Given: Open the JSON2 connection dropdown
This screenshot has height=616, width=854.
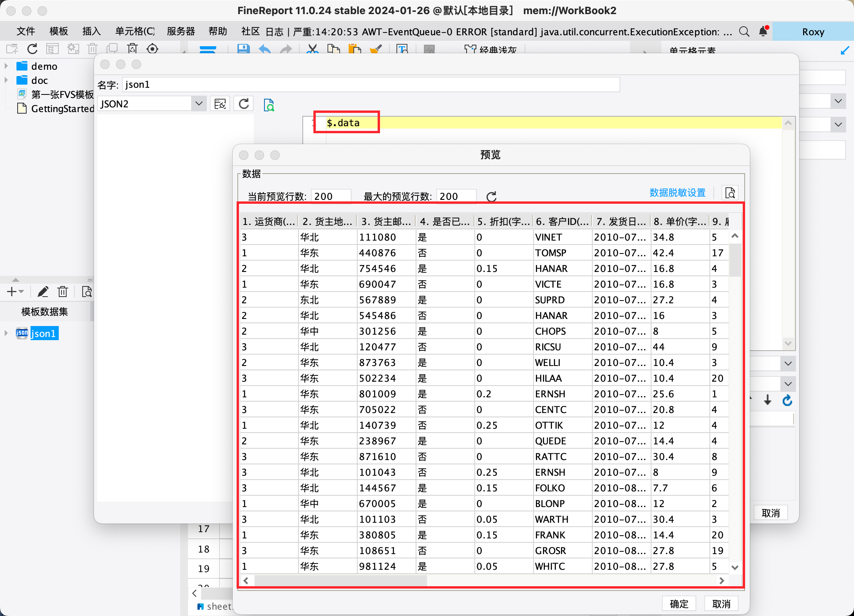Looking at the screenshot, I should [199, 104].
